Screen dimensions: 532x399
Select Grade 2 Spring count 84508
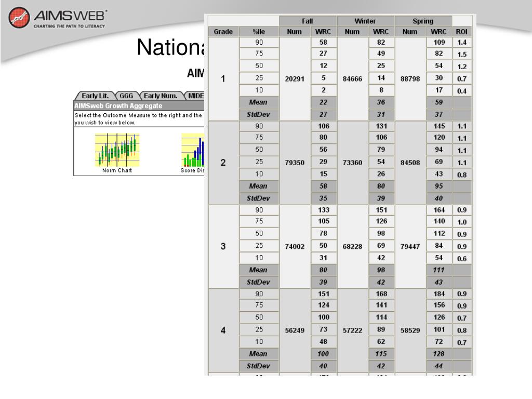point(410,163)
